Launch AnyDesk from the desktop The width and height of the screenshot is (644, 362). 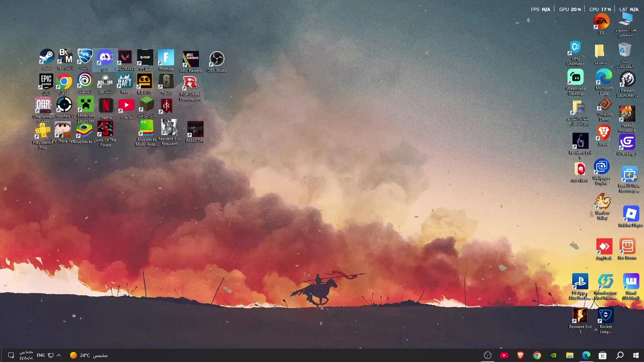(604, 249)
